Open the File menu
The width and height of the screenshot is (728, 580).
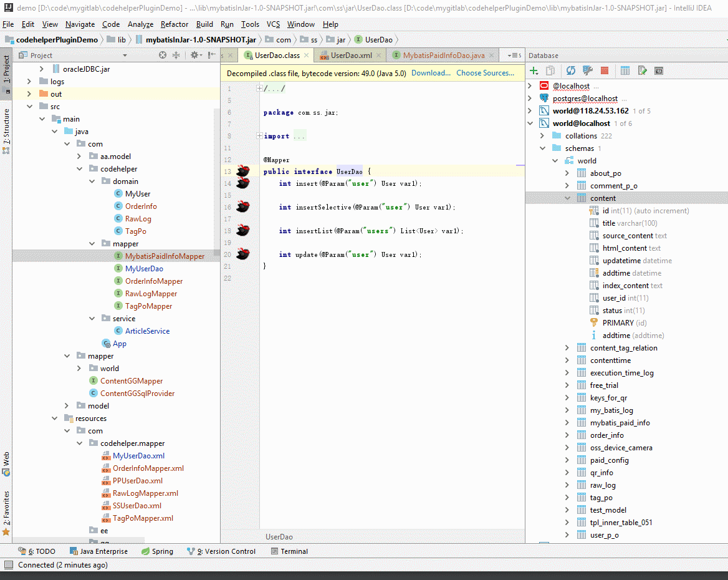8,24
